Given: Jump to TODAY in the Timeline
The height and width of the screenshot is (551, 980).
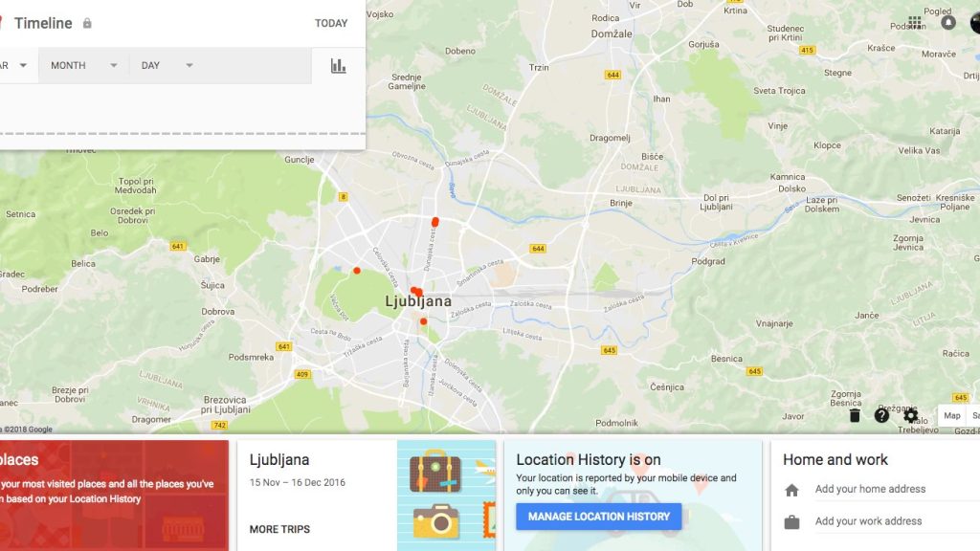Looking at the screenshot, I should click(331, 22).
